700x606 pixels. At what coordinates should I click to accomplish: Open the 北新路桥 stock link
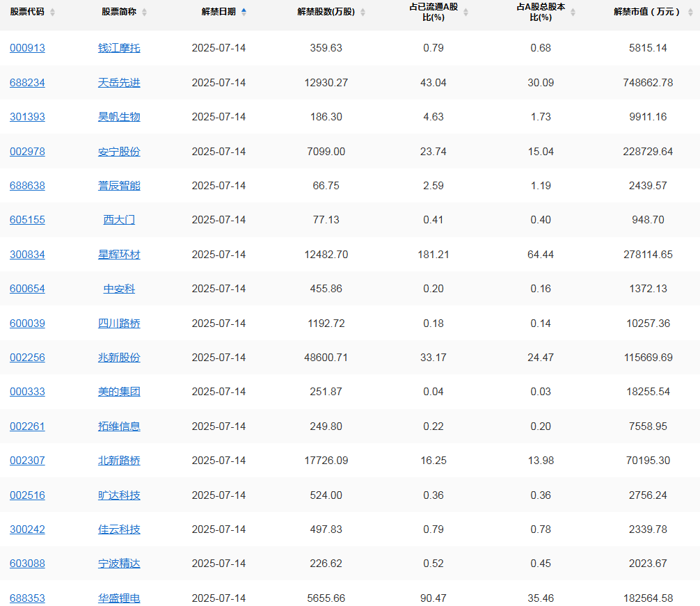119,461
